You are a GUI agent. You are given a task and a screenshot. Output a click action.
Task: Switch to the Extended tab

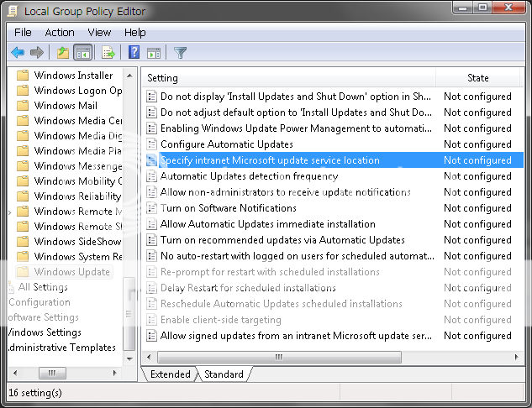tap(170, 374)
